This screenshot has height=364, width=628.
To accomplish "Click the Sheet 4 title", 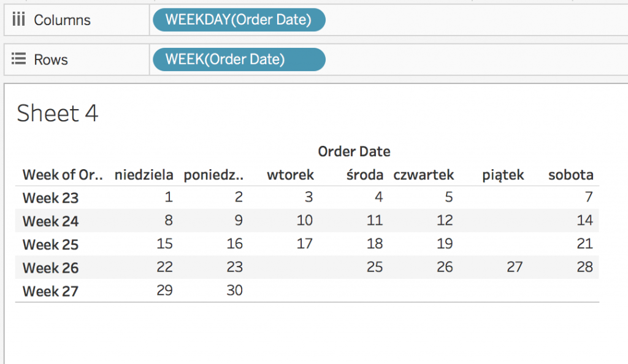I will click(57, 113).
